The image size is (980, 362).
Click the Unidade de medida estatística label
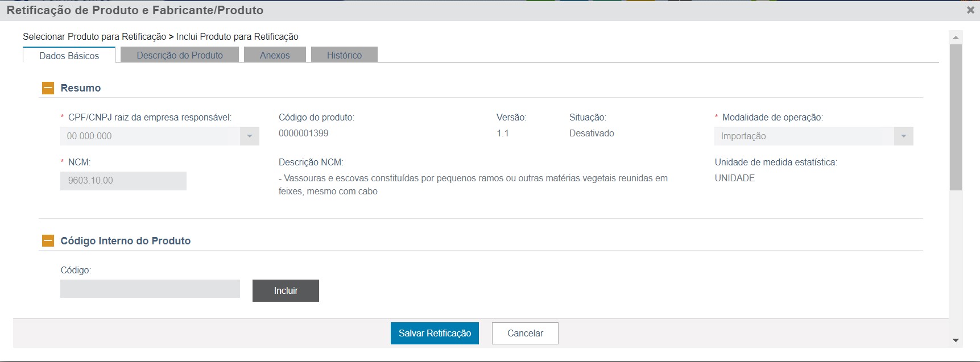(x=776, y=162)
